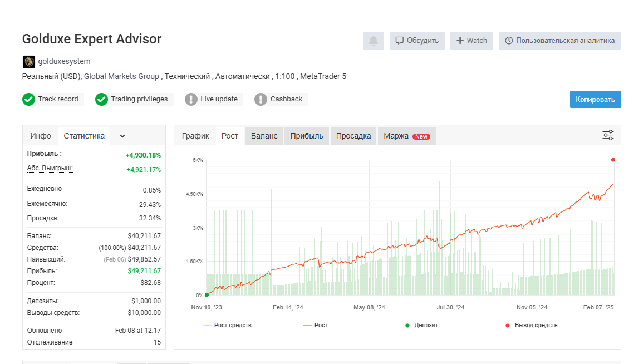Click the Live update warning icon
Screen dimensions: 629x364
pyautogui.click(x=191, y=99)
